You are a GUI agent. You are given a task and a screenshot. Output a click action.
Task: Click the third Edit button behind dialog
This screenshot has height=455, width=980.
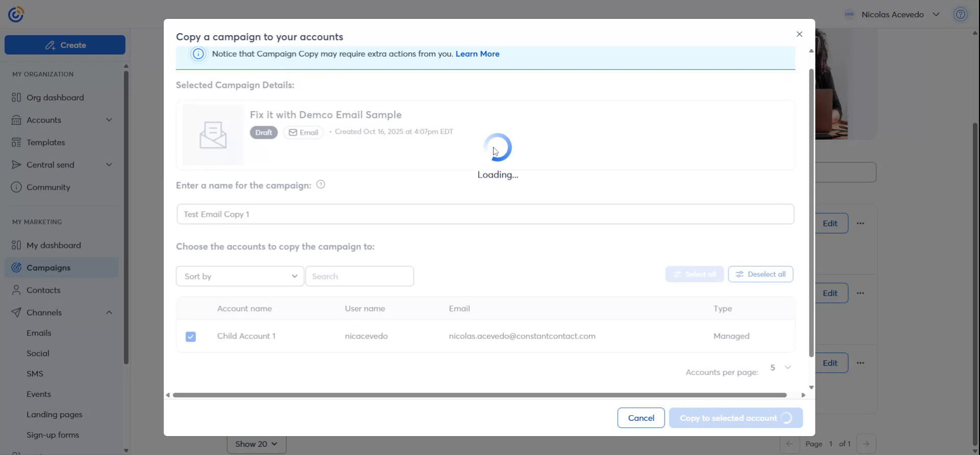click(x=831, y=363)
